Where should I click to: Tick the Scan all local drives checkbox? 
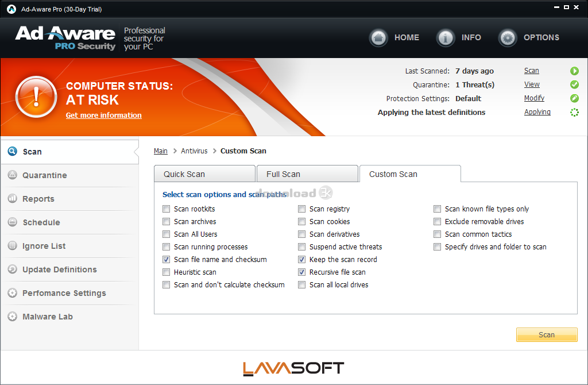[301, 285]
